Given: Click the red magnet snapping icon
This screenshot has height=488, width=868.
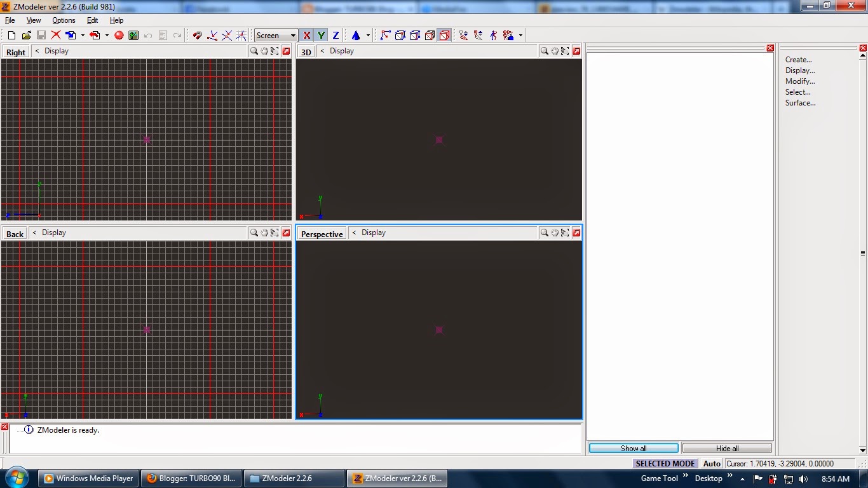Looking at the screenshot, I should (x=198, y=36).
